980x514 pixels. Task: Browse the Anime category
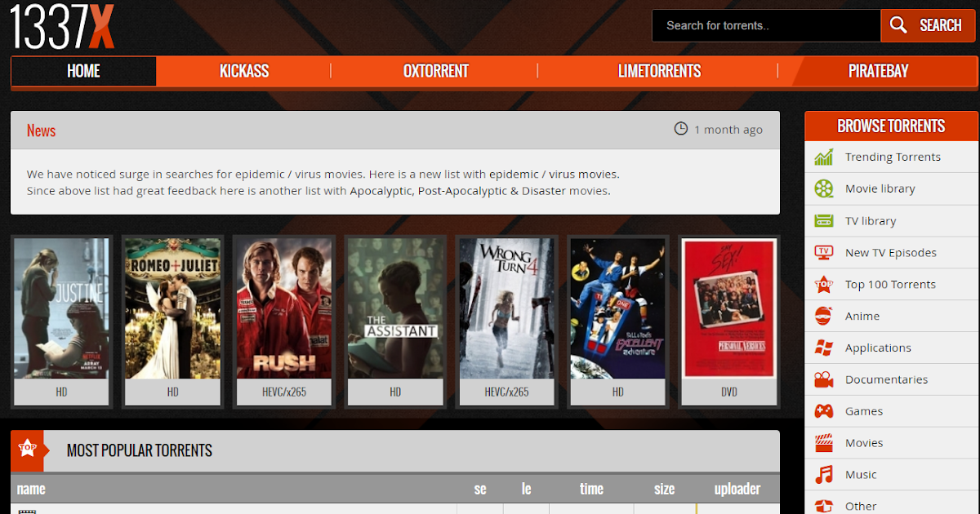pos(862,316)
